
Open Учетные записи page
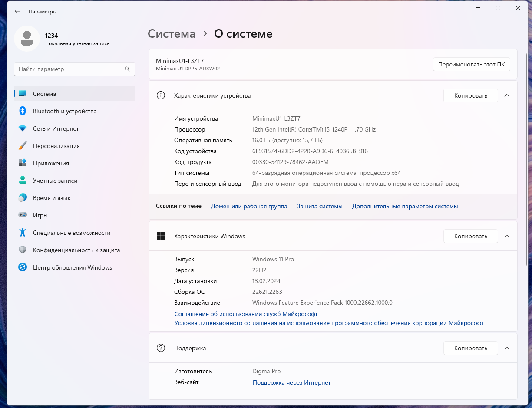[x=75, y=181]
